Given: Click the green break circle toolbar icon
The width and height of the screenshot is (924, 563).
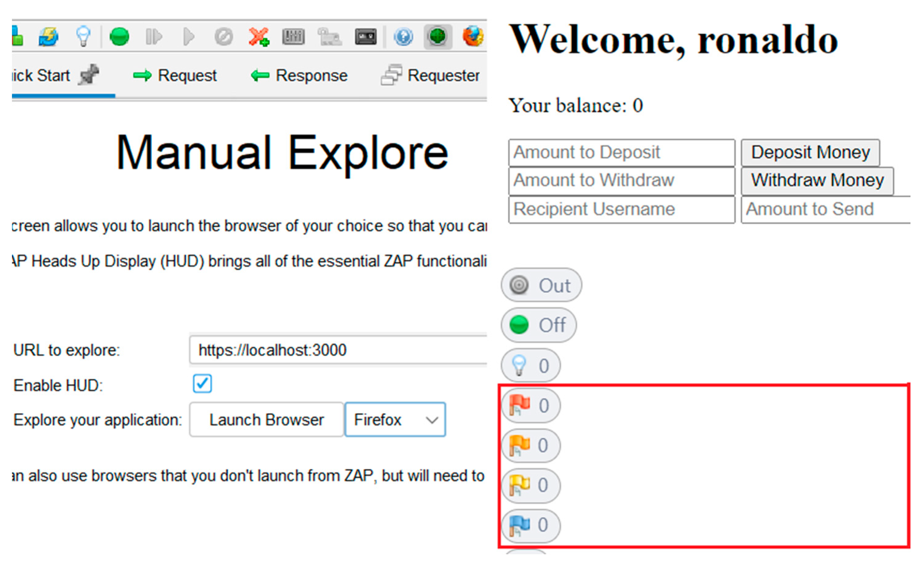Looking at the screenshot, I should click(x=119, y=37).
